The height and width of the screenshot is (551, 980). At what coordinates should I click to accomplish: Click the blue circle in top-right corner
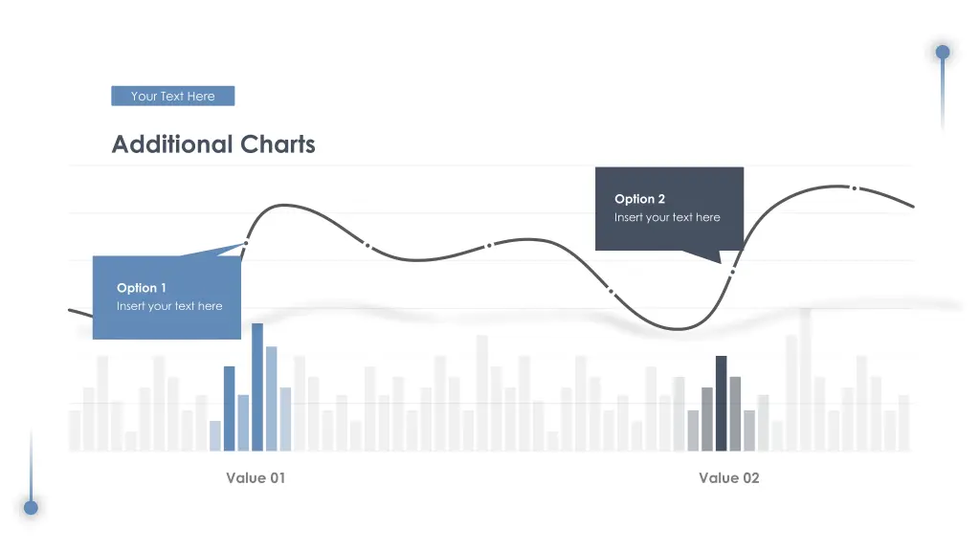click(x=943, y=52)
